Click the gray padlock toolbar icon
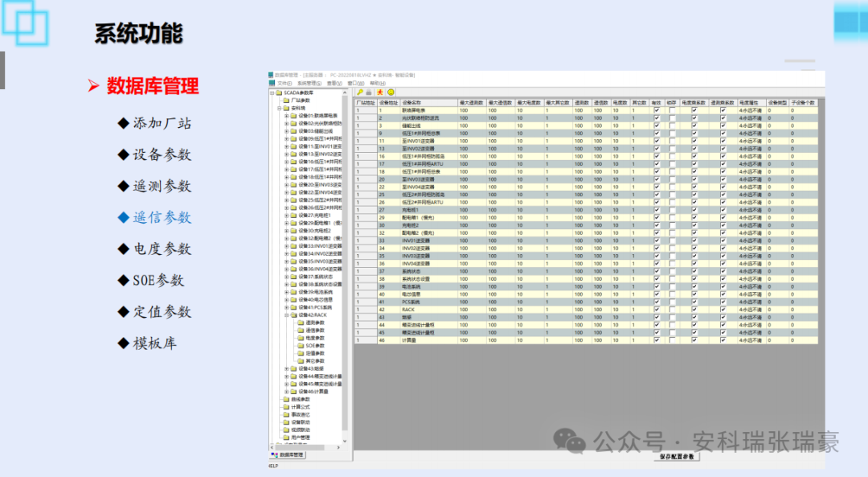868x477 pixels. point(369,92)
